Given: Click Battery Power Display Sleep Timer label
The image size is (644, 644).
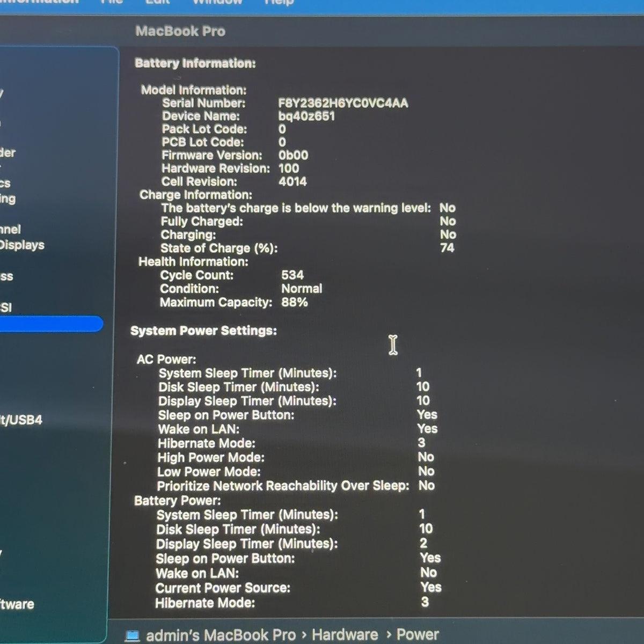Looking at the screenshot, I should tap(247, 544).
